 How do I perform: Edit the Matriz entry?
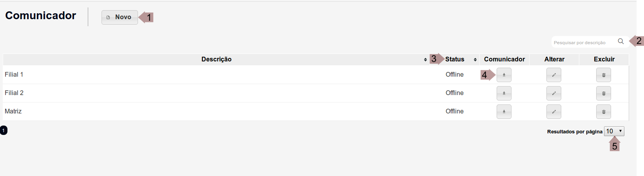553,111
